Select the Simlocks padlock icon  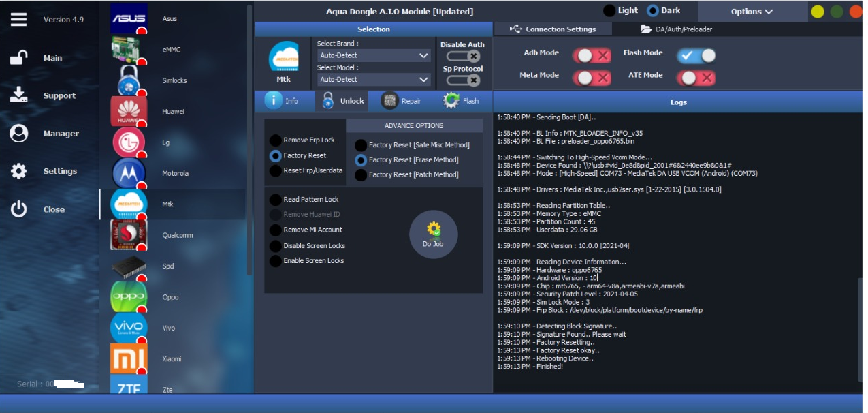[x=129, y=80]
